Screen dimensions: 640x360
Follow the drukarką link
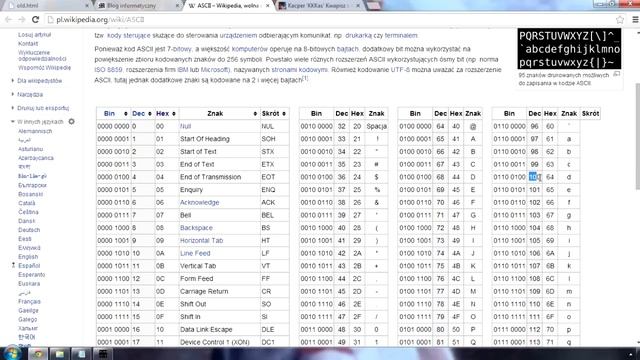(358, 36)
